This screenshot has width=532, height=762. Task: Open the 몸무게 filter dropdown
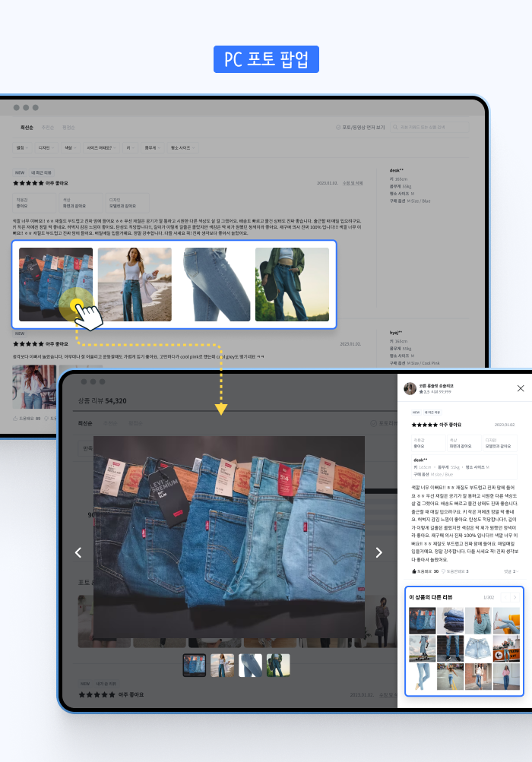(153, 147)
